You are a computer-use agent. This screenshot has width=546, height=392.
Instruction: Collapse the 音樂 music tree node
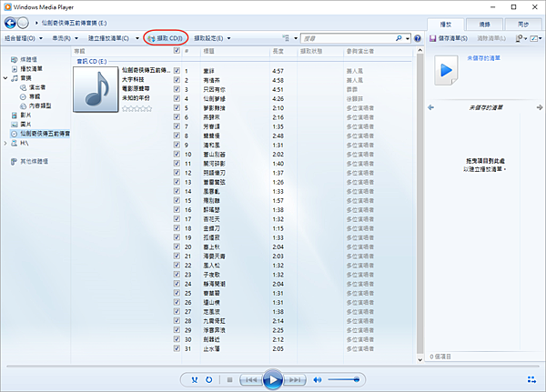[x=5, y=78]
